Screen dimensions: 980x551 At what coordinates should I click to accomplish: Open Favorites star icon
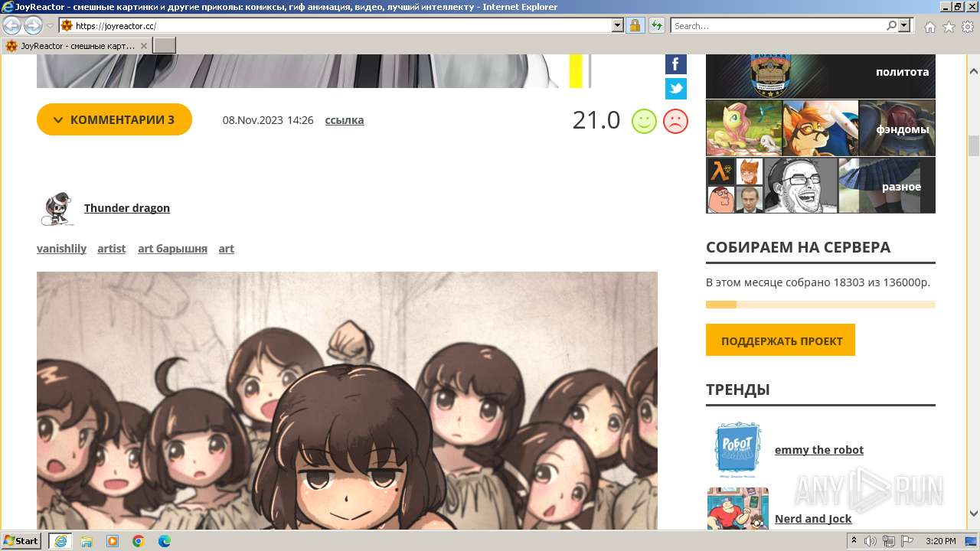949,27
